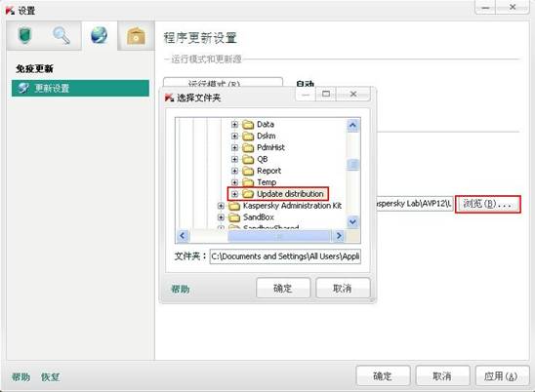
Task: Click 帮助 link in folder dialog
Action: (x=181, y=290)
